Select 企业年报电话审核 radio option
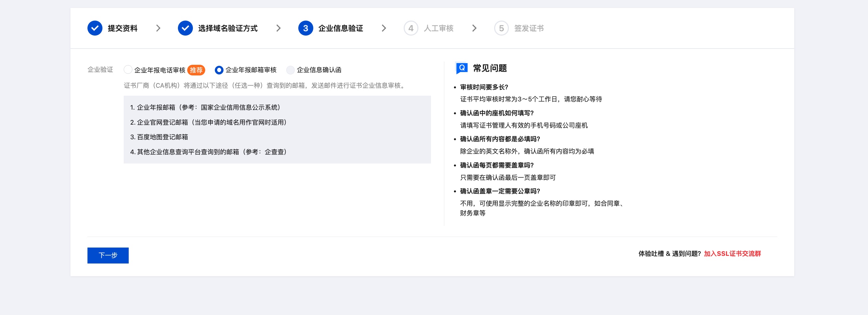Screen dimensions: 868x315 [x=128, y=70]
